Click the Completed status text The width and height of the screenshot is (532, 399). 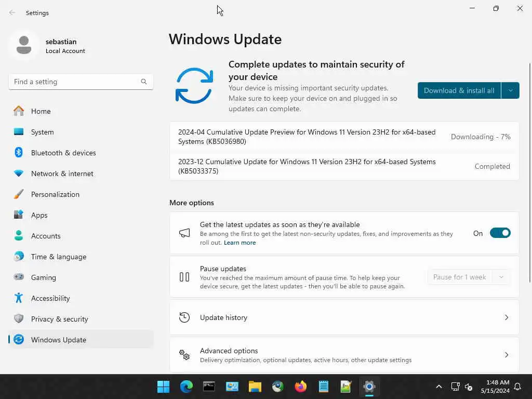(492, 166)
